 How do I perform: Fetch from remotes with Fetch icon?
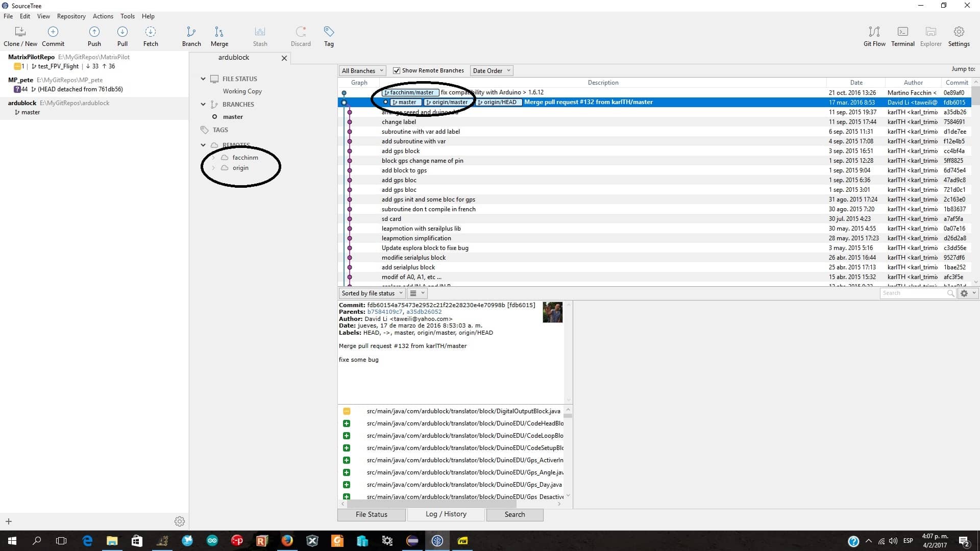coord(151,32)
